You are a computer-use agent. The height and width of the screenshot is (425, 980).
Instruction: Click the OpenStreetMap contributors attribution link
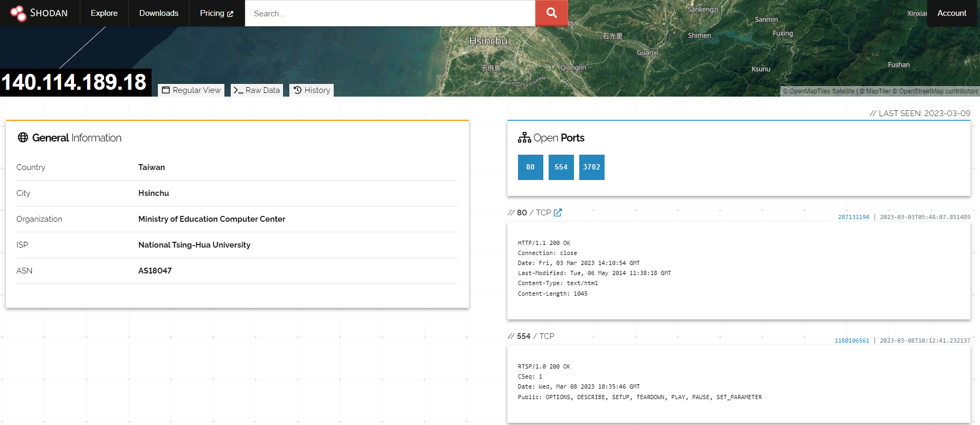click(935, 91)
